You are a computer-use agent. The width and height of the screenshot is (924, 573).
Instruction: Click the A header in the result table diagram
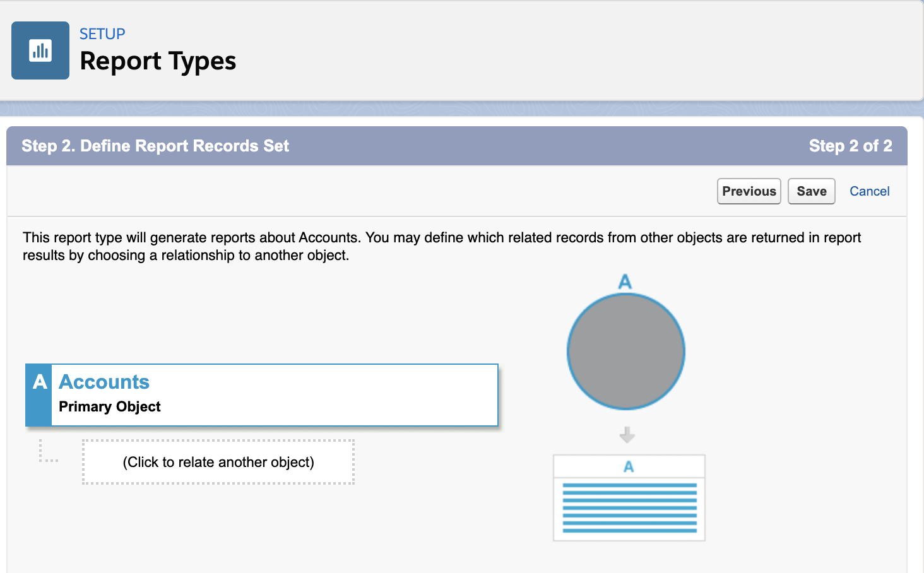[x=629, y=466]
